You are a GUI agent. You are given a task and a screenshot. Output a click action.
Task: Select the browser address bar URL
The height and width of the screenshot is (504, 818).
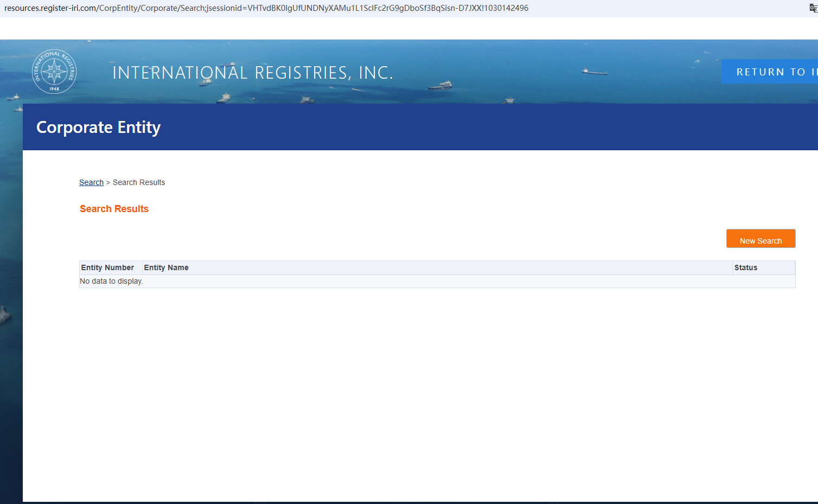pos(266,8)
